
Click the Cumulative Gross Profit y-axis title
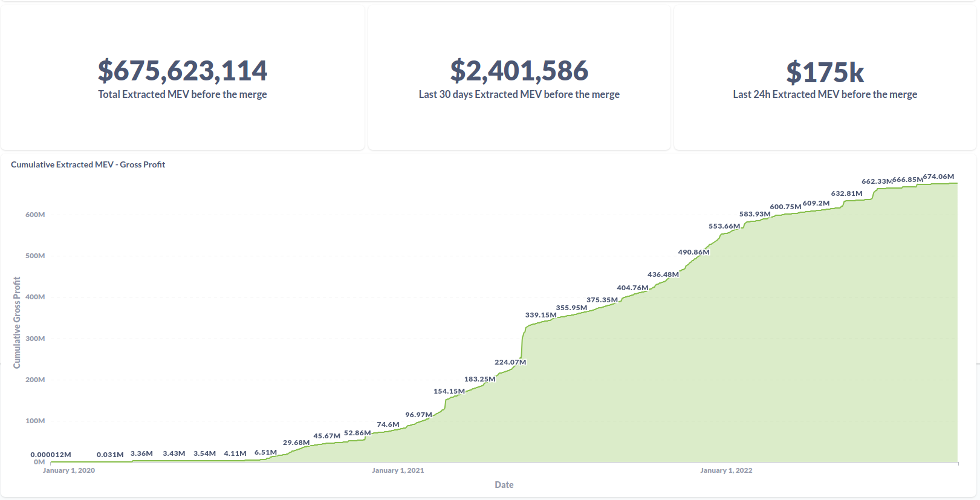(17, 322)
